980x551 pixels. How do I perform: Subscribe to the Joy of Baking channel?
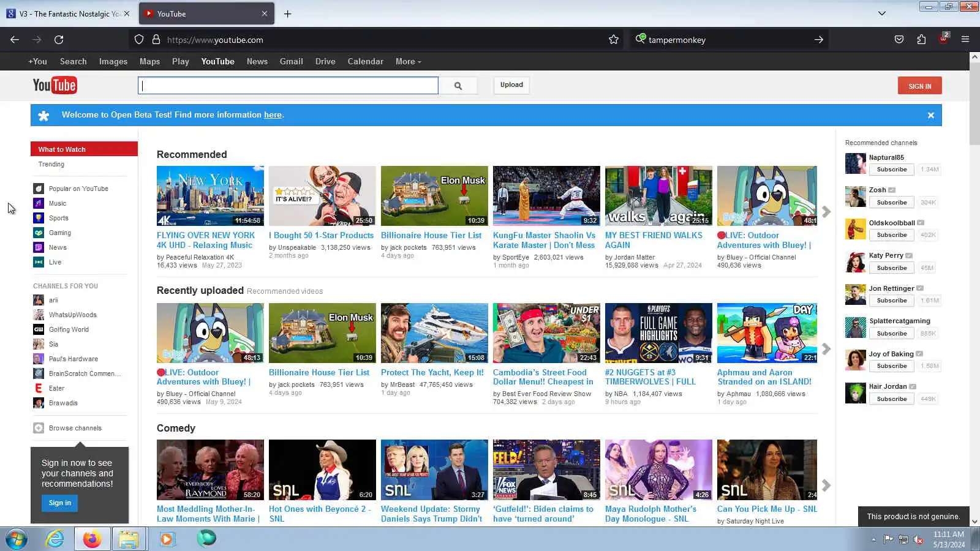pos(891,366)
